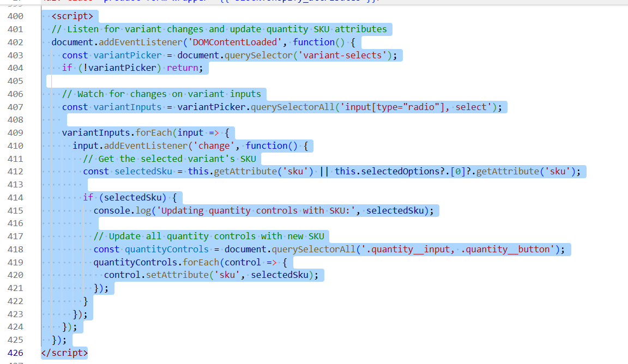This screenshot has width=628, height=364.
Task: Click the if (selectedSku) condition
Action: pyautogui.click(x=132, y=197)
